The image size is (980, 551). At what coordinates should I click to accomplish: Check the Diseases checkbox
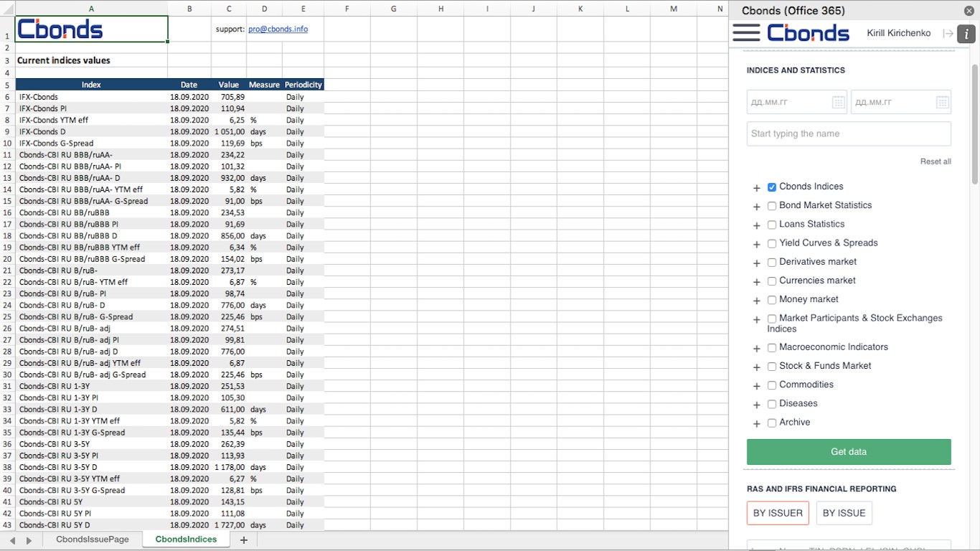tap(772, 404)
